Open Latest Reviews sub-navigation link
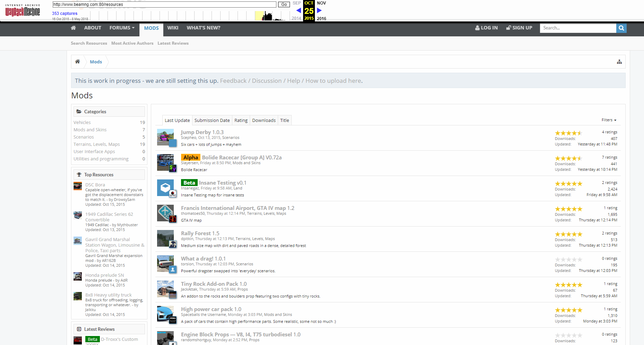This screenshot has height=345, width=644. coord(173,43)
